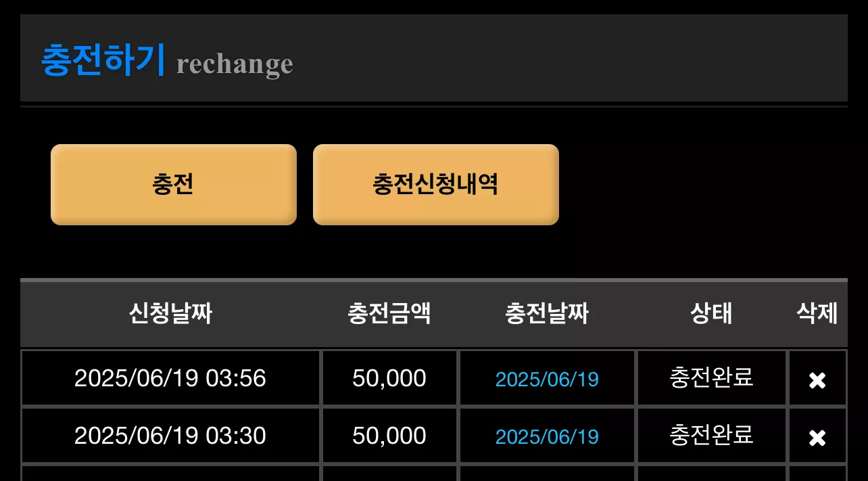
Task: Select the 2025/06/19 03:30 request date cell
Action: tap(170, 435)
